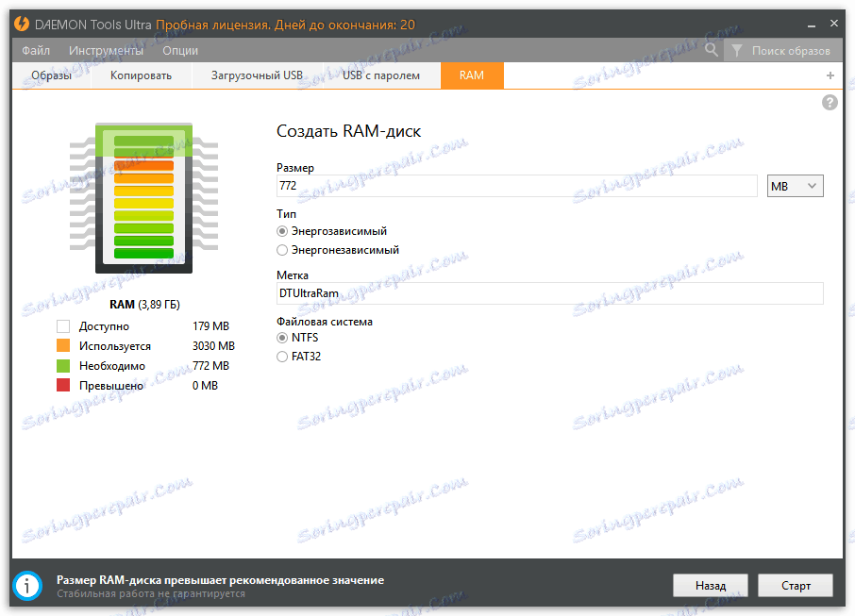Click the 3030 MB used value
Screen dimensions: 855x616
coord(213,345)
